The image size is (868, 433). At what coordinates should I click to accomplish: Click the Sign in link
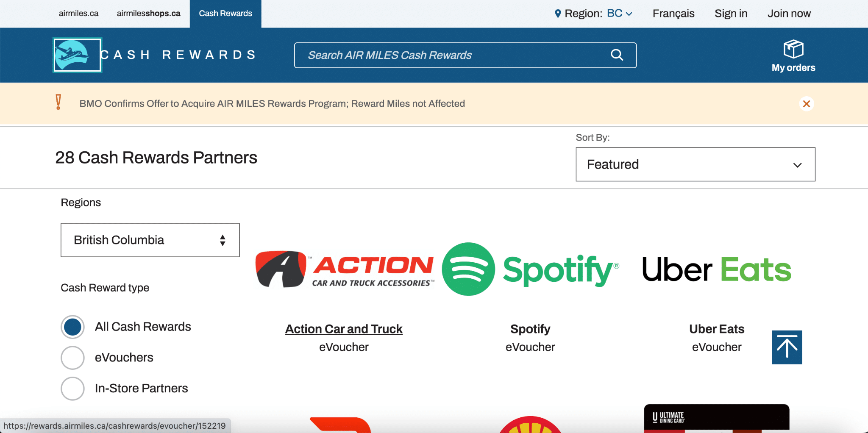(x=731, y=14)
